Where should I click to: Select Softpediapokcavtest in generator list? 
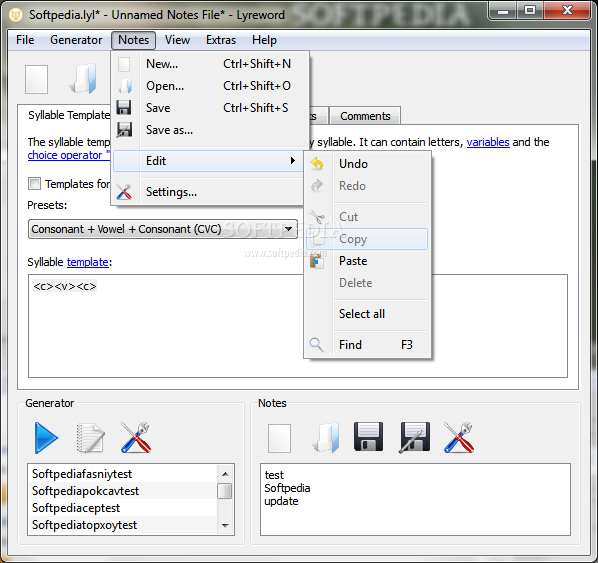[x=122, y=491]
